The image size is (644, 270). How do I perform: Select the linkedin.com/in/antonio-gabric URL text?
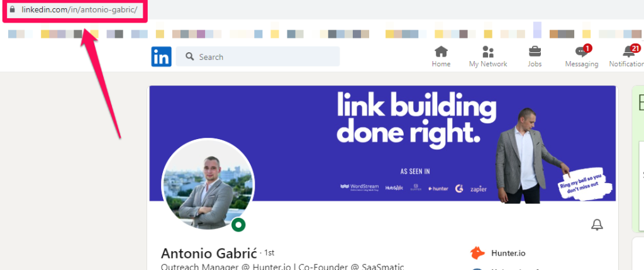[79, 9]
